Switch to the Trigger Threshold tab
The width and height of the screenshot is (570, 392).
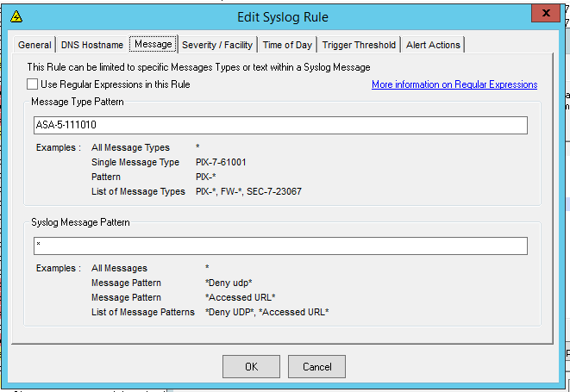click(x=359, y=45)
